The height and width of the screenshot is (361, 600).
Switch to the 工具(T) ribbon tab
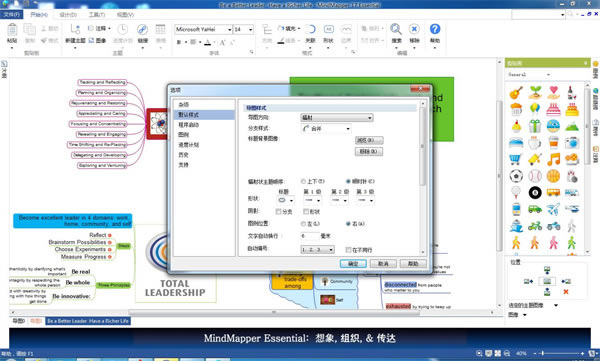click(x=97, y=15)
